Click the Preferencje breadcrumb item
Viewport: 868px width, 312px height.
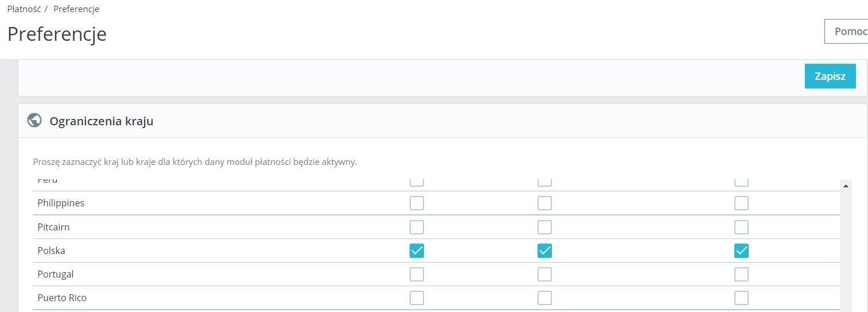click(76, 9)
